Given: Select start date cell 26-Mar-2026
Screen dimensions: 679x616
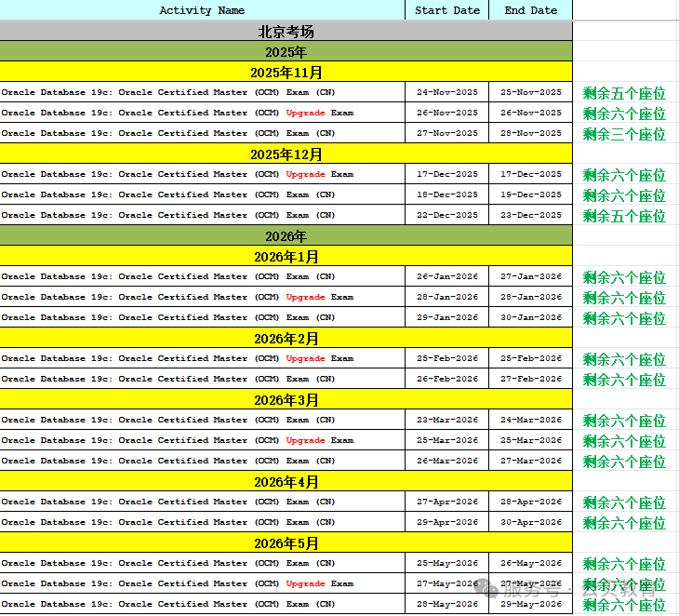Looking at the screenshot, I should coord(446,461).
